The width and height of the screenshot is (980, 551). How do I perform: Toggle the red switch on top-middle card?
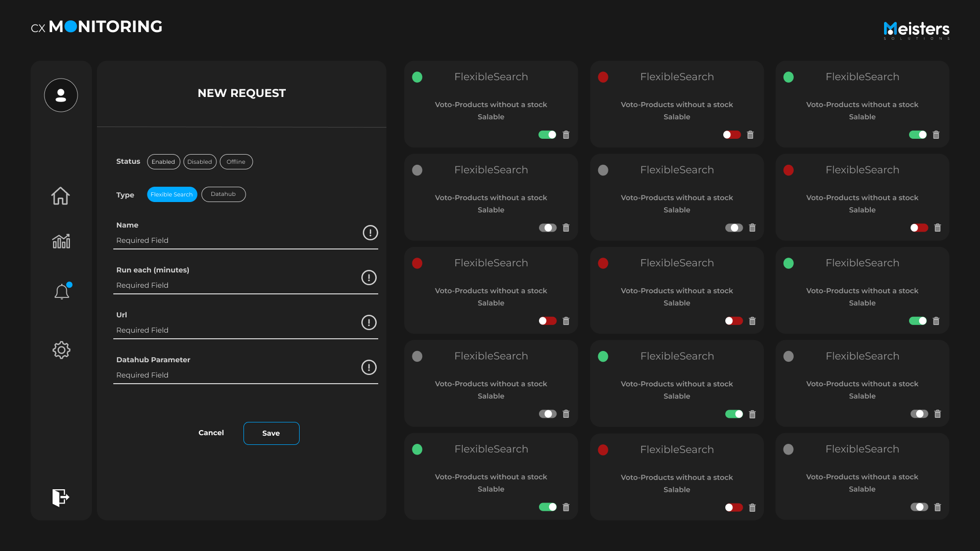[731, 135]
